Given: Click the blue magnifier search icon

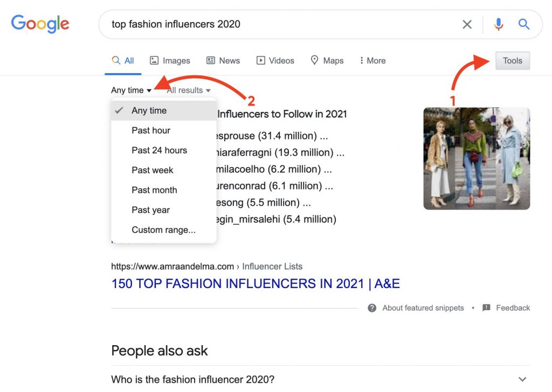Looking at the screenshot, I should (x=524, y=24).
